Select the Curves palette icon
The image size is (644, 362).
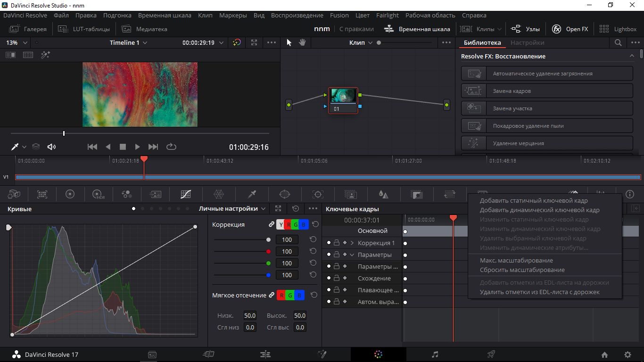click(186, 194)
